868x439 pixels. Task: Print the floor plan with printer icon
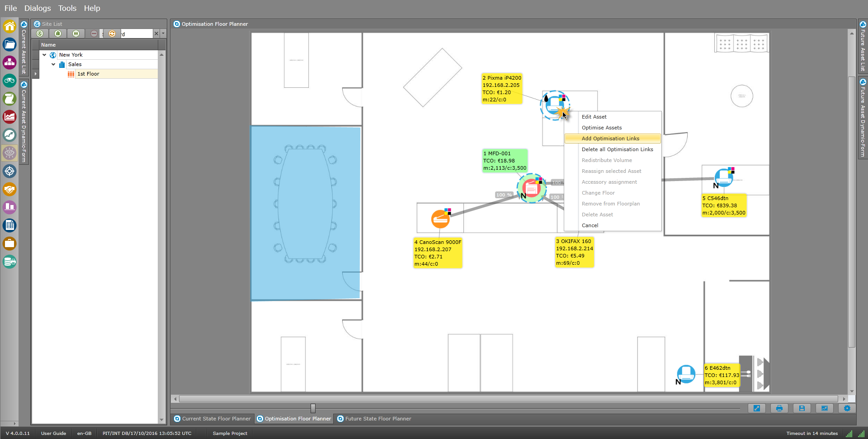(779, 408)
